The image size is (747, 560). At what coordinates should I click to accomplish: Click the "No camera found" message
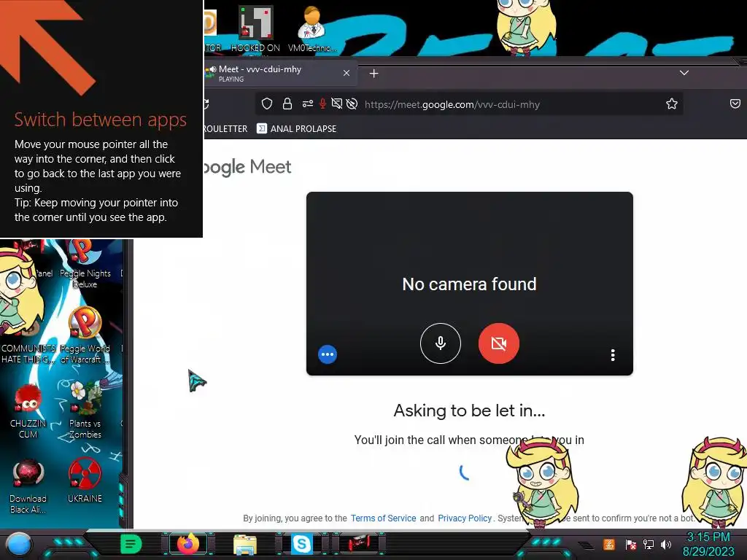[x=469, y=284]
